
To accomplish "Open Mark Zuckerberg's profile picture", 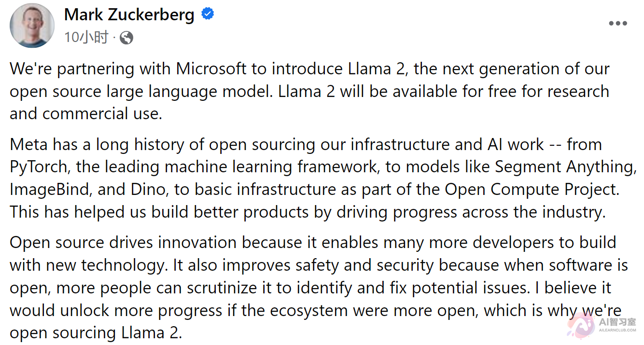I will (x=32, y=25).
